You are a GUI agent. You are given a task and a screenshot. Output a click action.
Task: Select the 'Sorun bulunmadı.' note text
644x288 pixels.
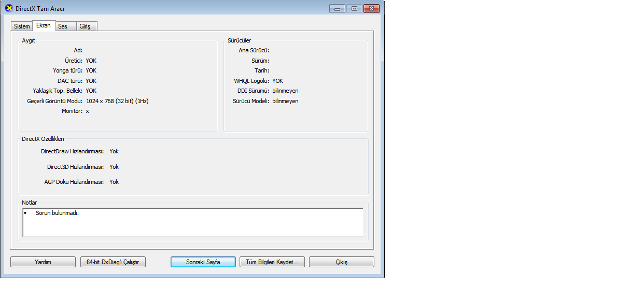(x=57, y=213)
